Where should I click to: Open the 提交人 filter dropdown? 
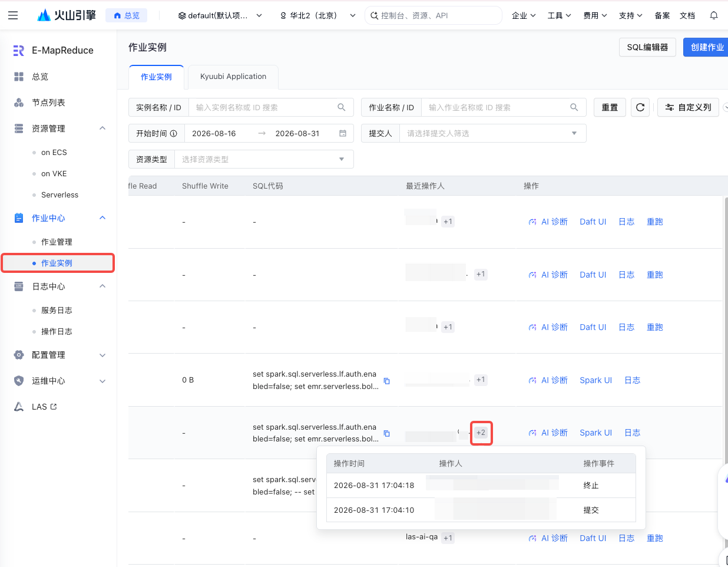[x=492, y=133]
